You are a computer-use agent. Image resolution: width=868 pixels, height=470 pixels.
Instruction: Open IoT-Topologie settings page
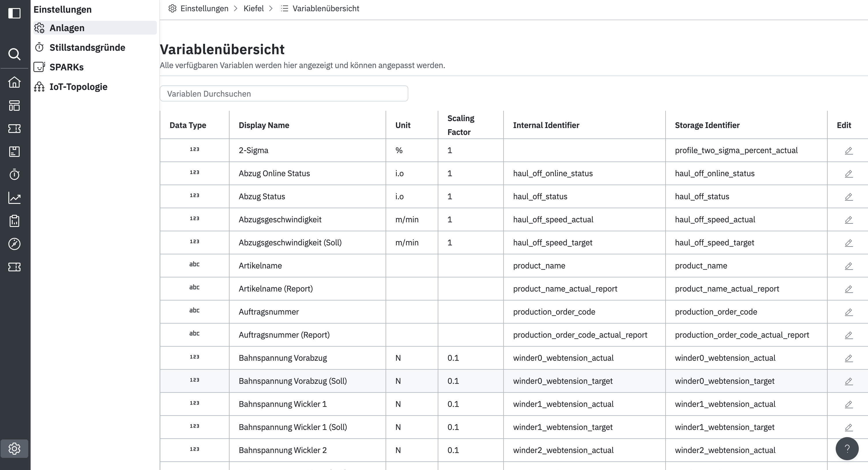[x=78, y=87]
